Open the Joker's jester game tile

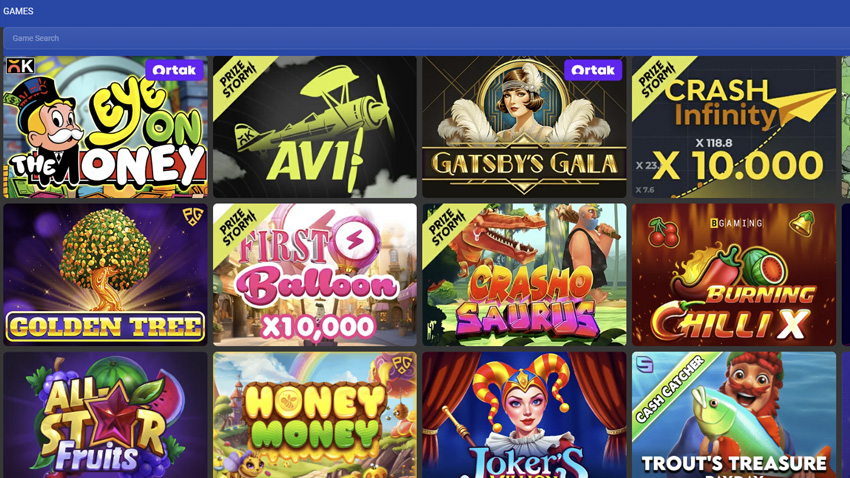click(524, 415)
